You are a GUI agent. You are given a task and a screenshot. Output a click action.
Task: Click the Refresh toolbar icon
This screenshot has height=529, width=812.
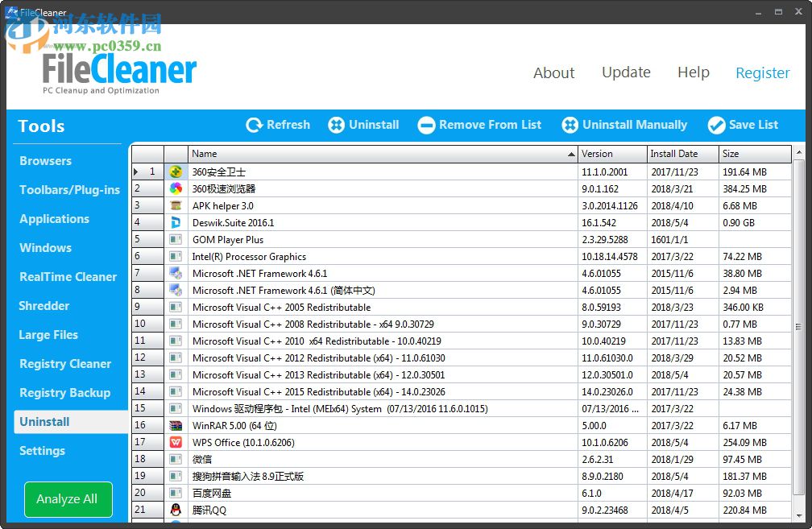pos(253,125)
